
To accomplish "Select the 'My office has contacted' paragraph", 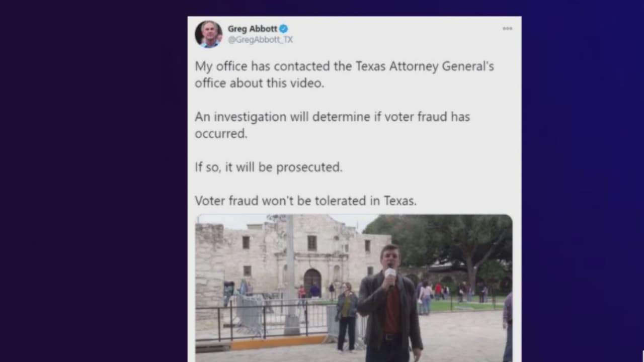I will pyautogui.click(x=345, y=74).
